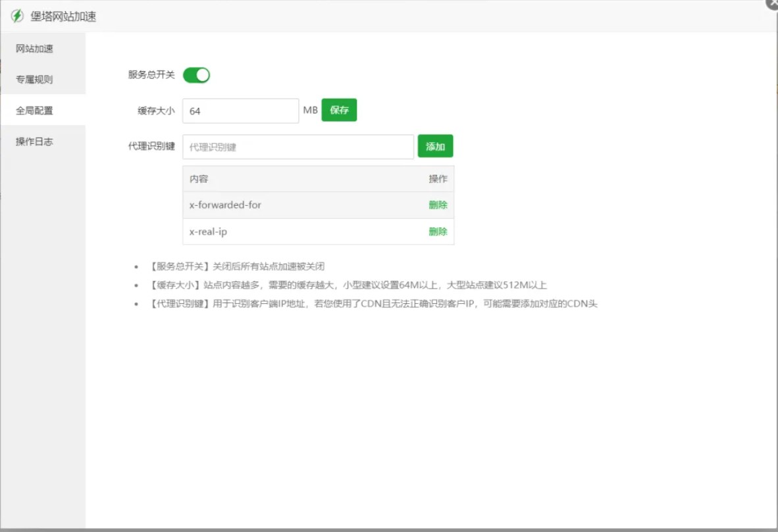The height and width of the screenshot is (532, 778).
Task: Click the 添加 button to add a proxy key
Action: coord(435,146)
